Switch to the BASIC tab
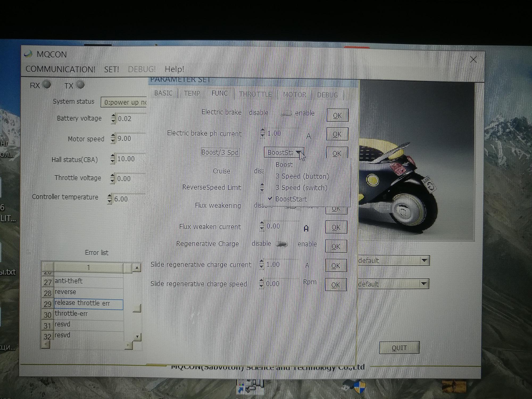Image resolution: width=532 pixels, height=399 pixels. (163, 93)
